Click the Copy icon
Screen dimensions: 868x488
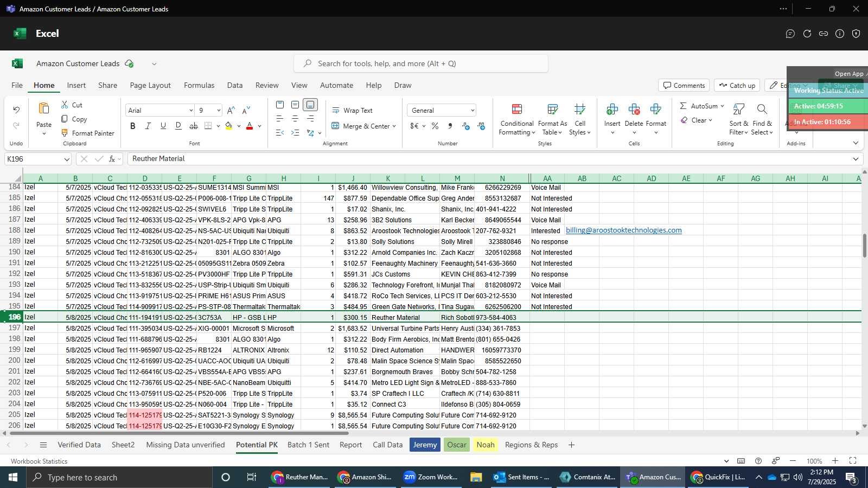[65, 119]
